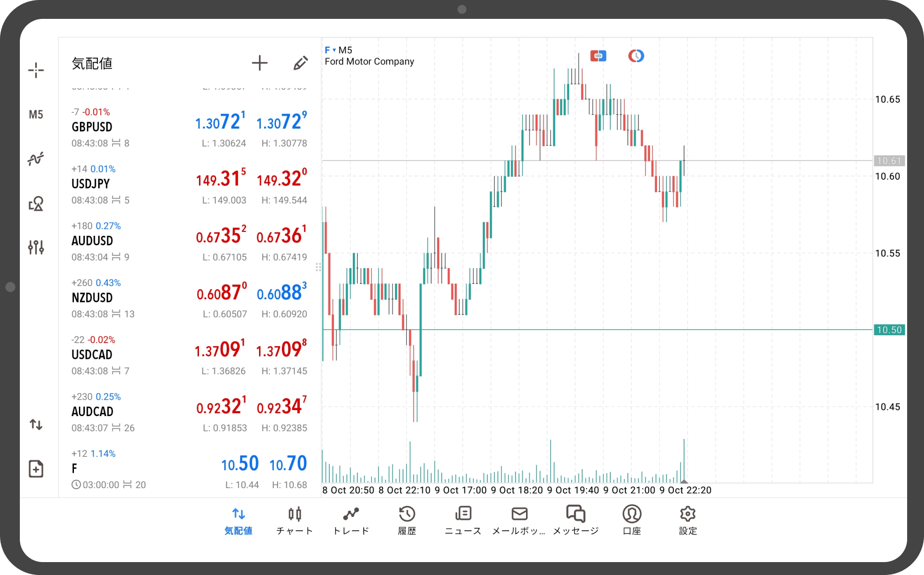The width and height of the screenshot is (924, 575).
Task: Switch to チャート chart tab
Action: point(295,521)
